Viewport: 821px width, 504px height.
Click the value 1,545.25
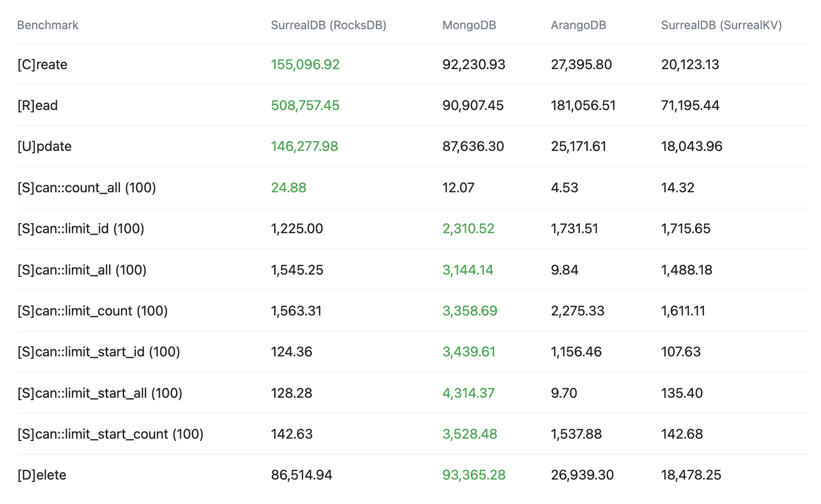pyautogui.click(x=297, y=270)
